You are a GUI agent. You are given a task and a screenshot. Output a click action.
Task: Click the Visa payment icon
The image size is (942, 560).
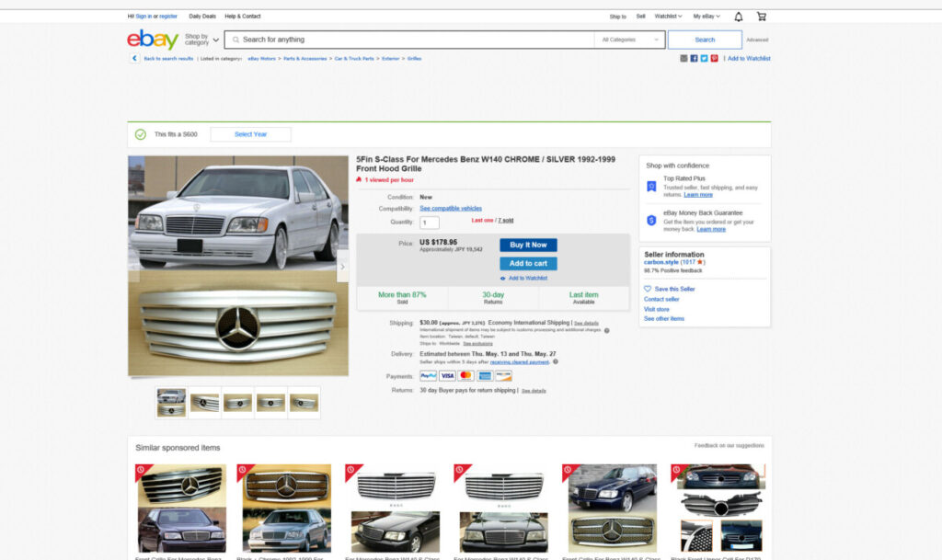coord(447,376)
